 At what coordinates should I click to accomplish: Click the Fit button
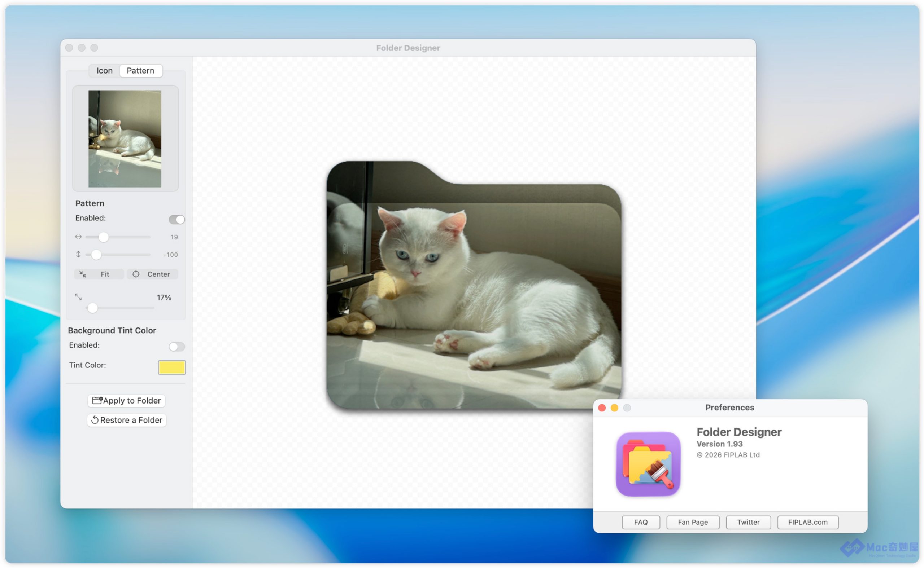point(99,274)
